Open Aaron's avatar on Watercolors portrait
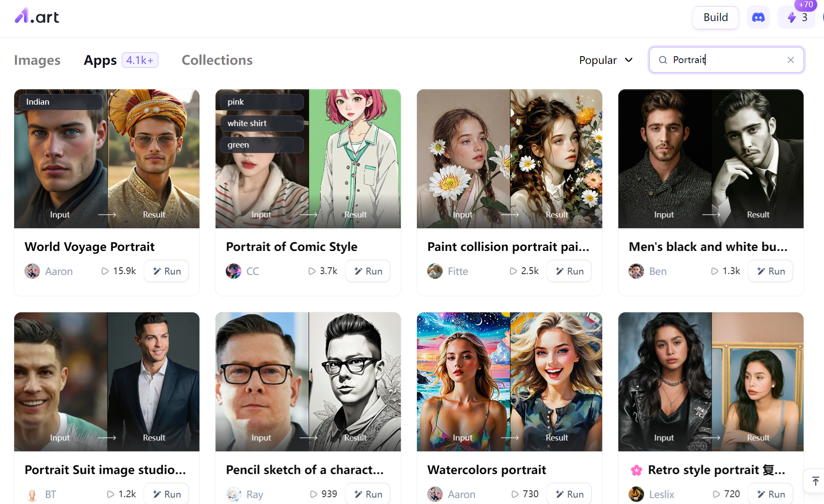 [435, 494]
